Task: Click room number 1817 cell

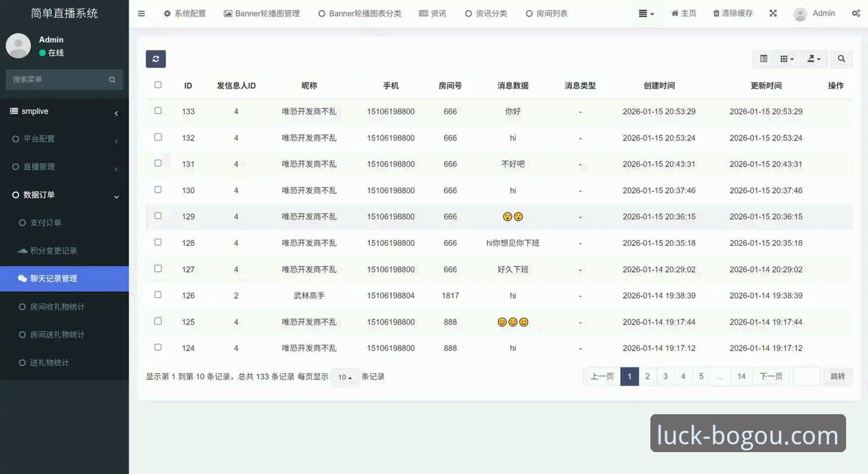Action: pos(450,296)
